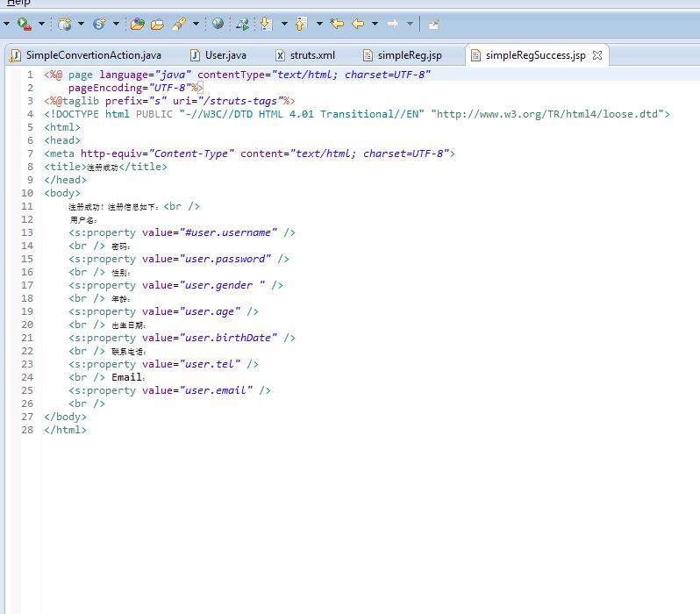Click the toggle mark occurrences icon
This screenshot has height=614, width=700.
pyautogui.click(x=243, y=24)
